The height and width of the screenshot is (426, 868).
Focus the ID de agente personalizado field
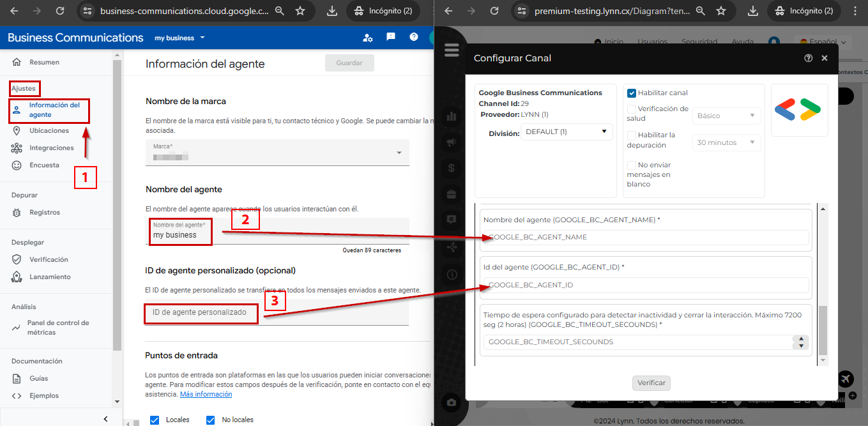[x=277, y=312]
